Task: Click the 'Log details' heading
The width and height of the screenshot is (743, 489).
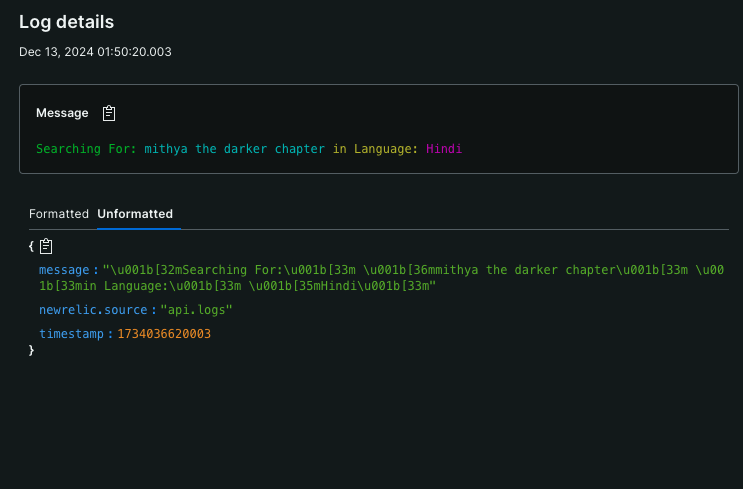Action: [x=66, y=22]
